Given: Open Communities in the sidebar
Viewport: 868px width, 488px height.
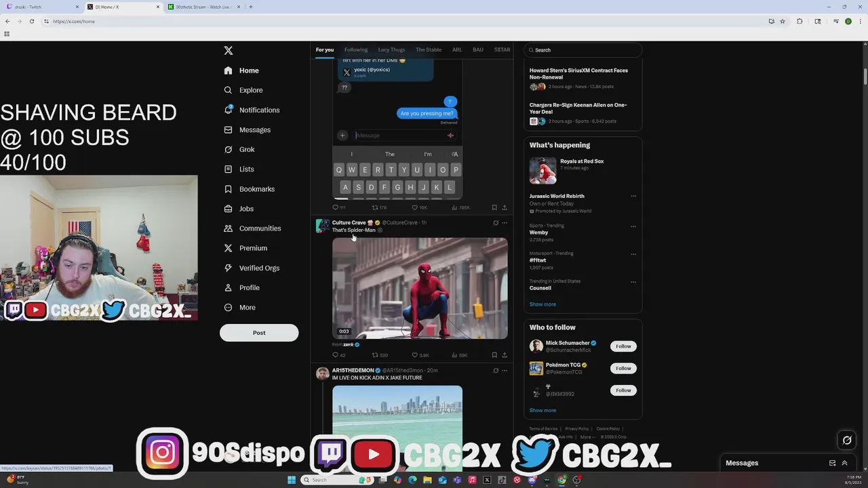Looking at the screenshot, I should (252, 228).
